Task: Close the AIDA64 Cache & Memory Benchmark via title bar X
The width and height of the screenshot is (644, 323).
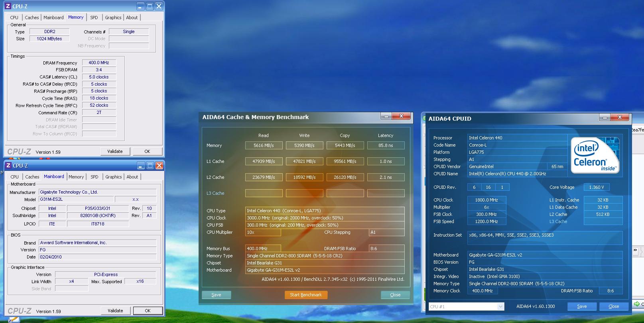Action: pos(401,116)
